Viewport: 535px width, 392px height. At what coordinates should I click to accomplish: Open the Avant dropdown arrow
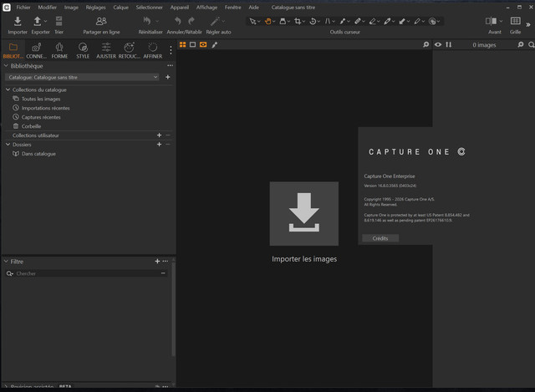point(501,21)
